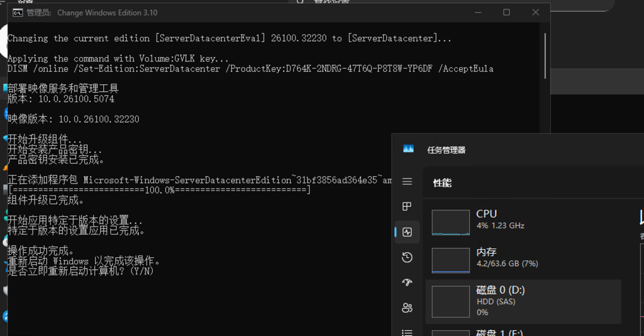Image resolution: width=644 pixels, height=336 pixels.
Task: Click 'Changing the current edition' first line
Action: click(229, 38)
